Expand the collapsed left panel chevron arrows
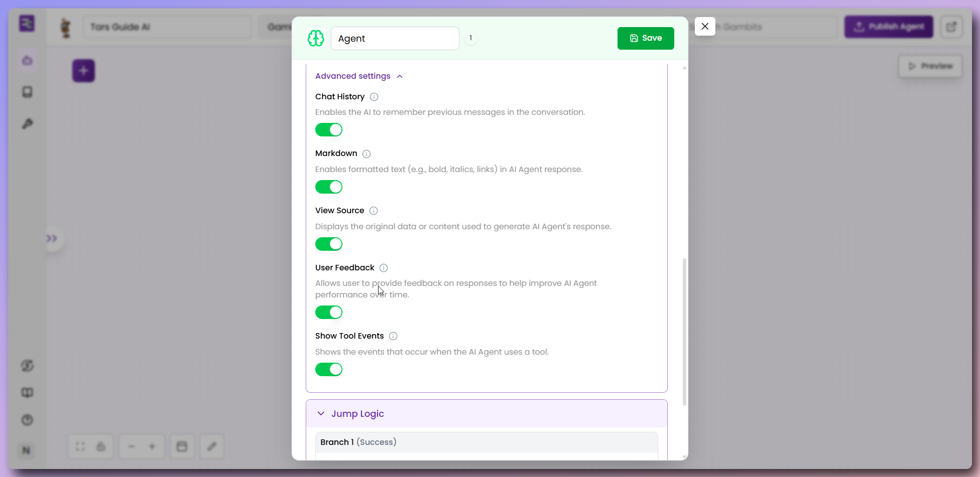980x477 pixels. 53,238
